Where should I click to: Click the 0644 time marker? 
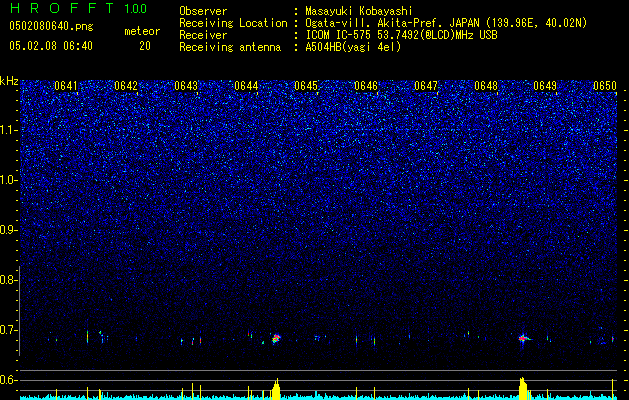[246, 86]
